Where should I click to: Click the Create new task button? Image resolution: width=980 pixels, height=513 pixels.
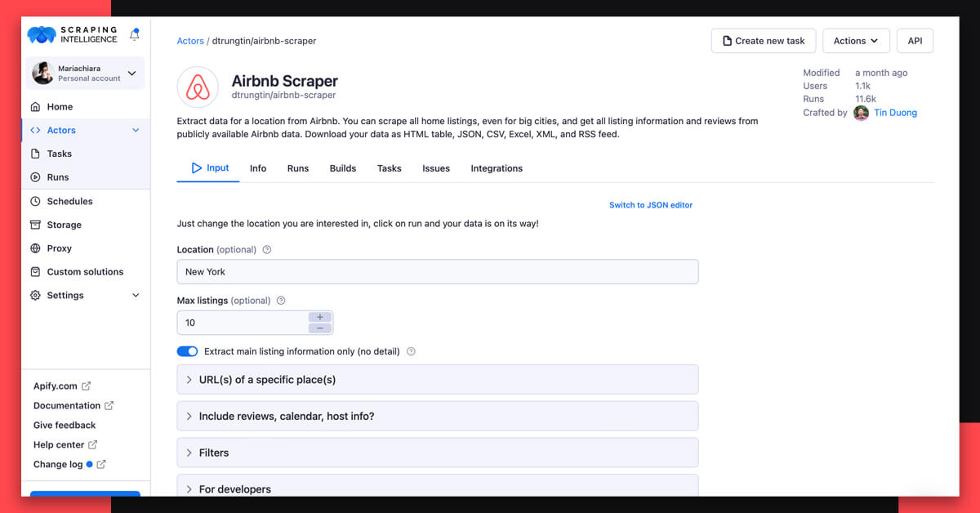click(x=764, y=41)
